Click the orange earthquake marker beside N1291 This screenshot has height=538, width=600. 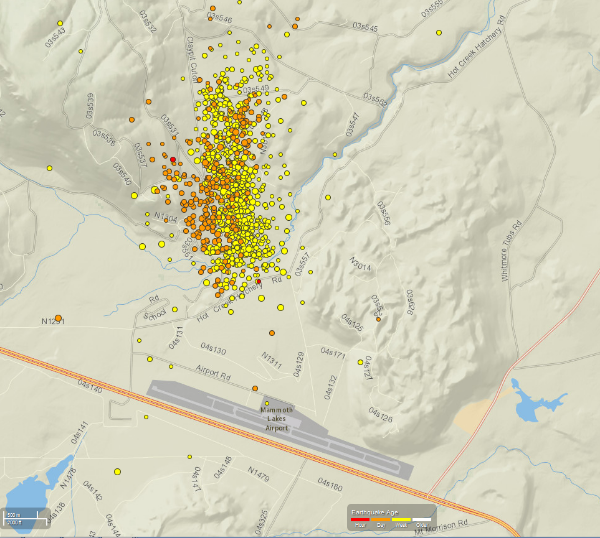click(x=58, y=318)
